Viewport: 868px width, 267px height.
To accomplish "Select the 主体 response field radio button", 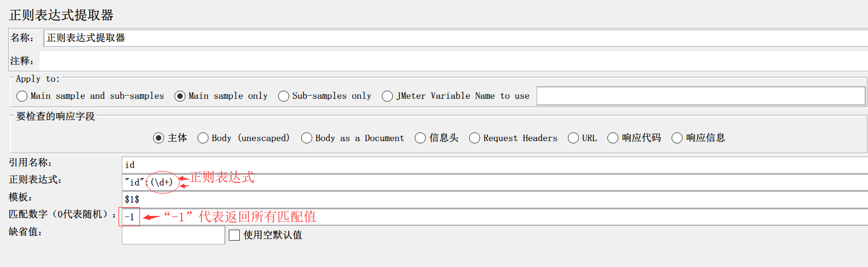I will point(159,138).
